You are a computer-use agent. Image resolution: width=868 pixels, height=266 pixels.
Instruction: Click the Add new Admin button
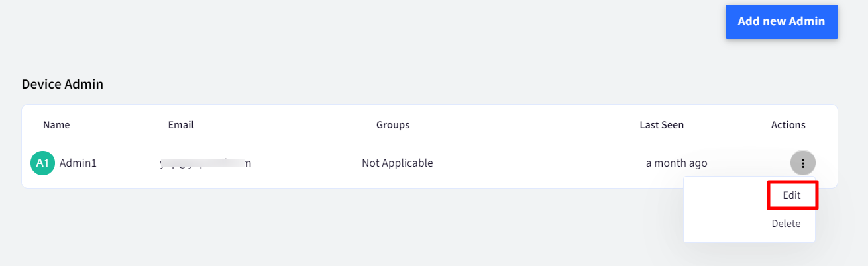782,22
